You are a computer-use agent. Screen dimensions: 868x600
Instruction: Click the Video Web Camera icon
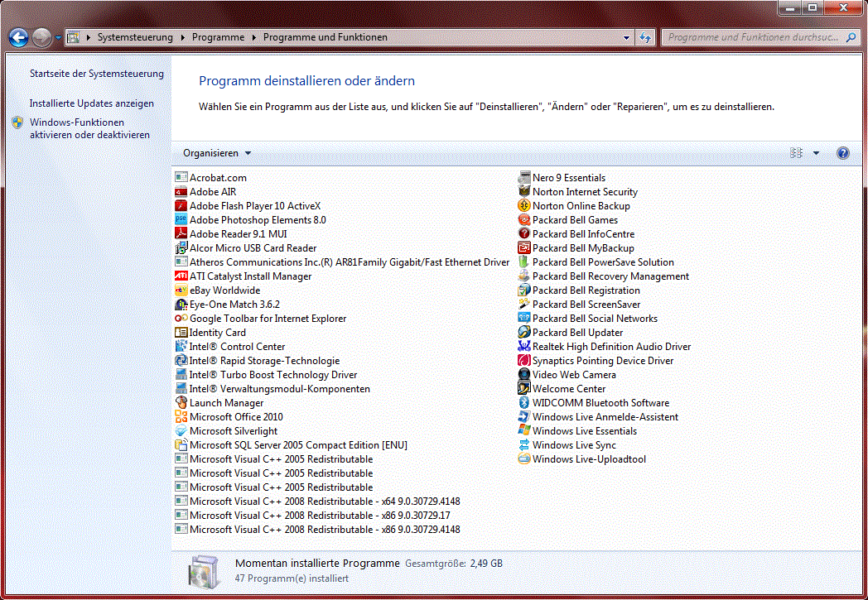point(524,374)
